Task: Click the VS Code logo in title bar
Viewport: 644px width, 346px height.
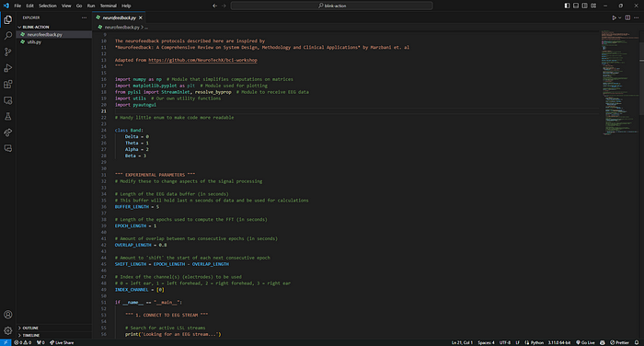Action: [x=6, y=6]
